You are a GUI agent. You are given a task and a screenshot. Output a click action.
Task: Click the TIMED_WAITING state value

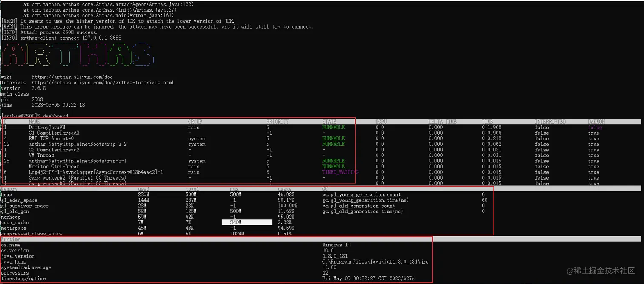340,172
